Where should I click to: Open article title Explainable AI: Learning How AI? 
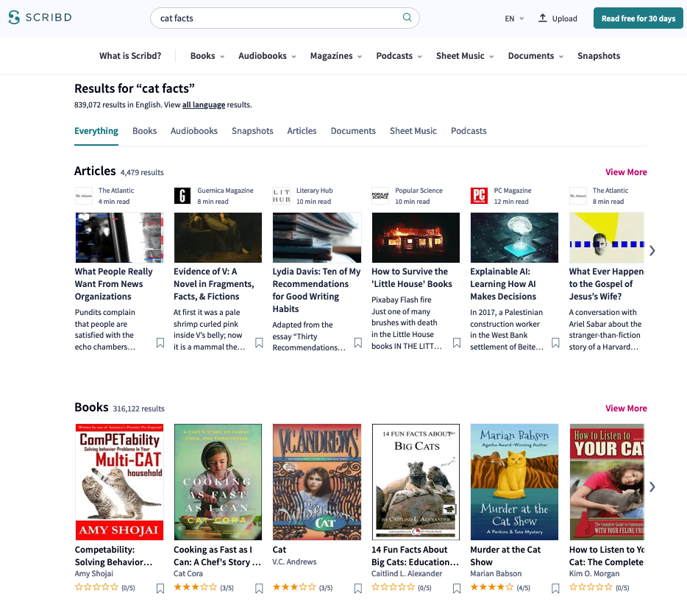pyautogui.click(x=503, y=283)
